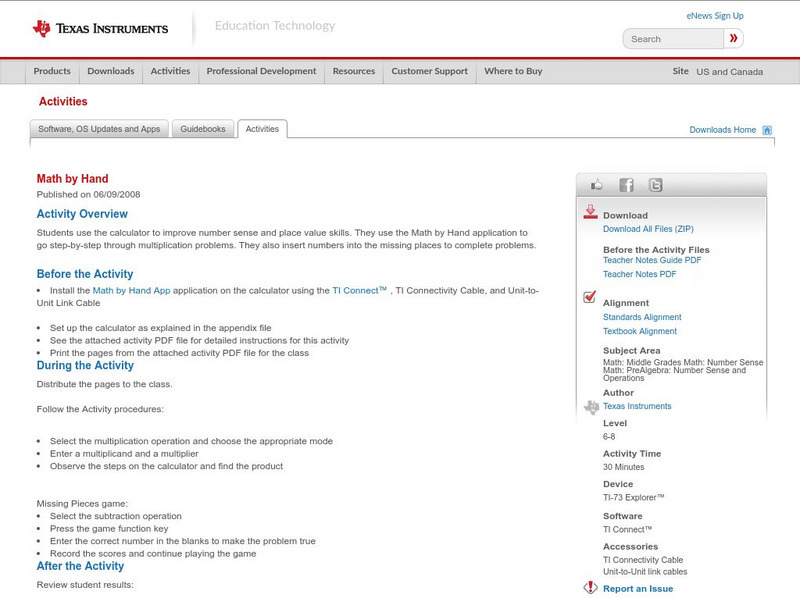Click the red checkmark Alignment icon
800x598 pixels.
tap(590, 298)
